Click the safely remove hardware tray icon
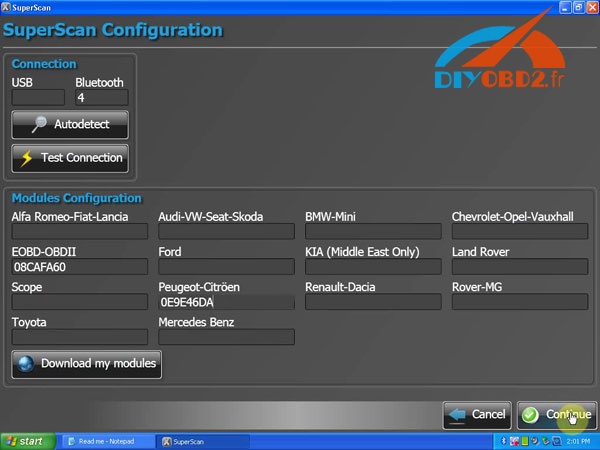The width and height of the screenshot is (600, 450). 546,442
